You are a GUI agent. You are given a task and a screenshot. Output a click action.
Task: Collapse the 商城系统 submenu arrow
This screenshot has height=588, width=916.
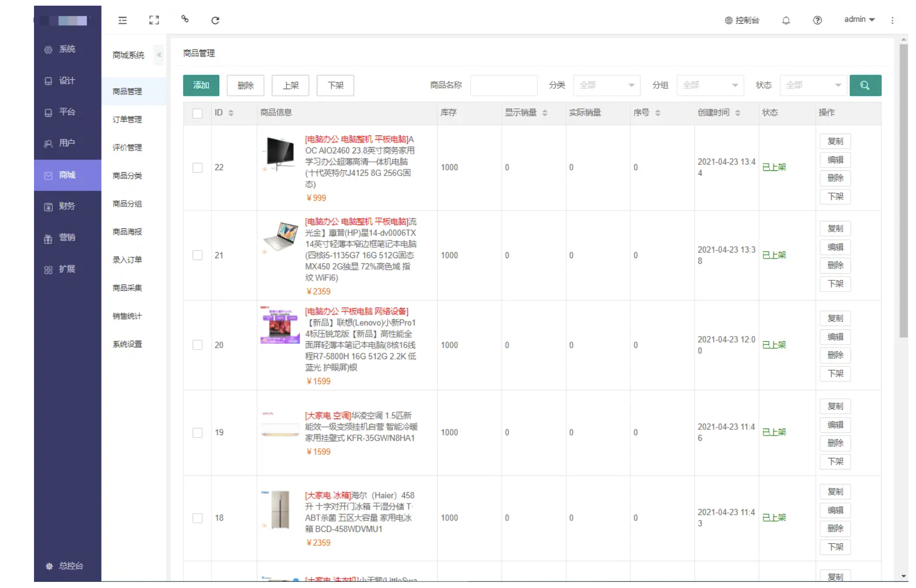(159, 55)
